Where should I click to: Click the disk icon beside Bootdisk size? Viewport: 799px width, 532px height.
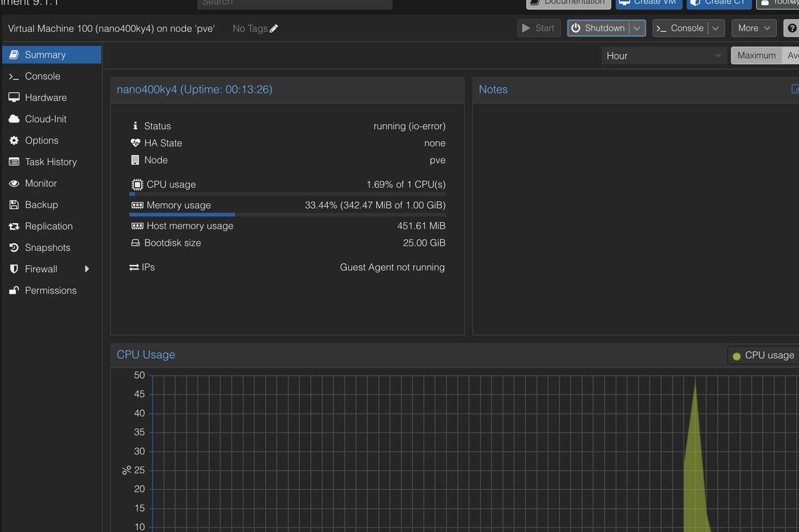(135, 243)
